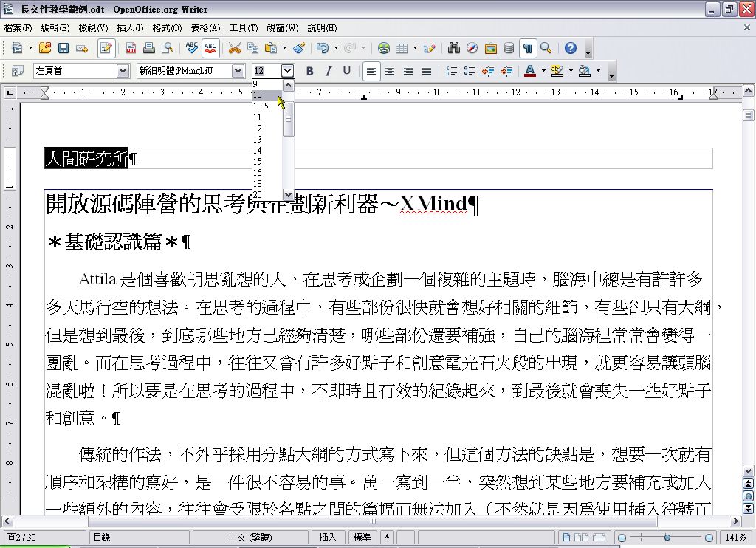Export directly as PDF icon
The width and height of the screenshot is (756, 548).
(131, 48)
